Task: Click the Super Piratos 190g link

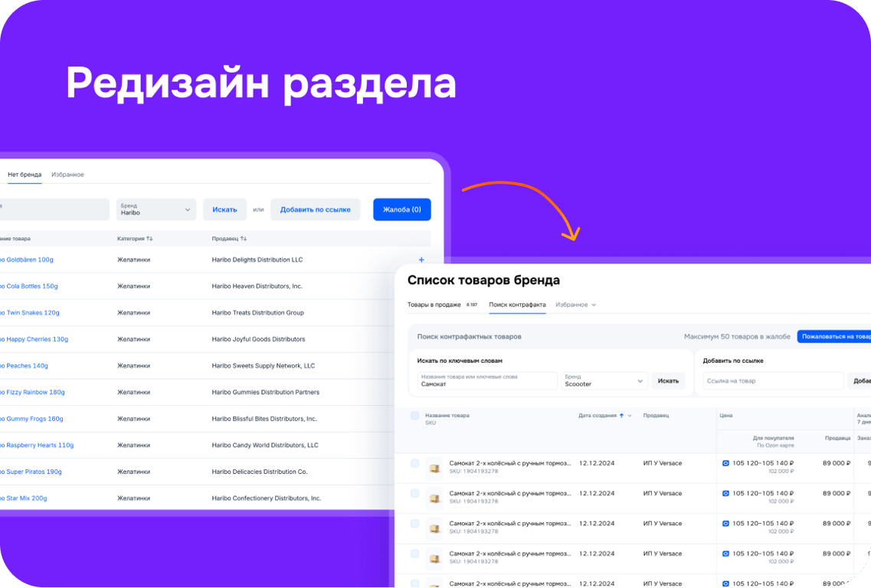Action: [31, 472]
